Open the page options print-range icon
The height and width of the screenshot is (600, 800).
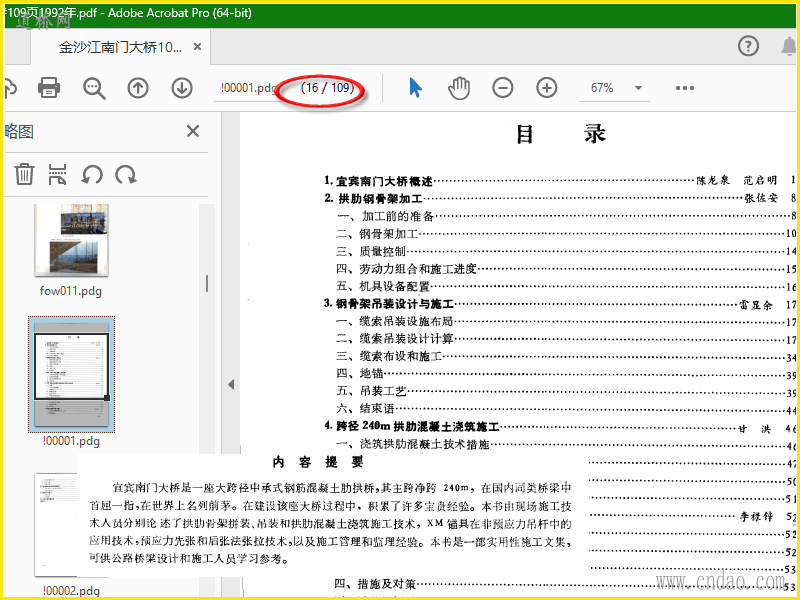[x=57, y=174]
